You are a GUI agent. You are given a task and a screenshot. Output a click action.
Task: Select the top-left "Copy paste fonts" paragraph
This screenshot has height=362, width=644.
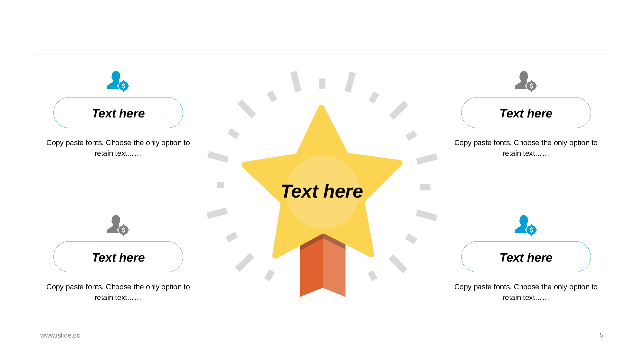118,148
